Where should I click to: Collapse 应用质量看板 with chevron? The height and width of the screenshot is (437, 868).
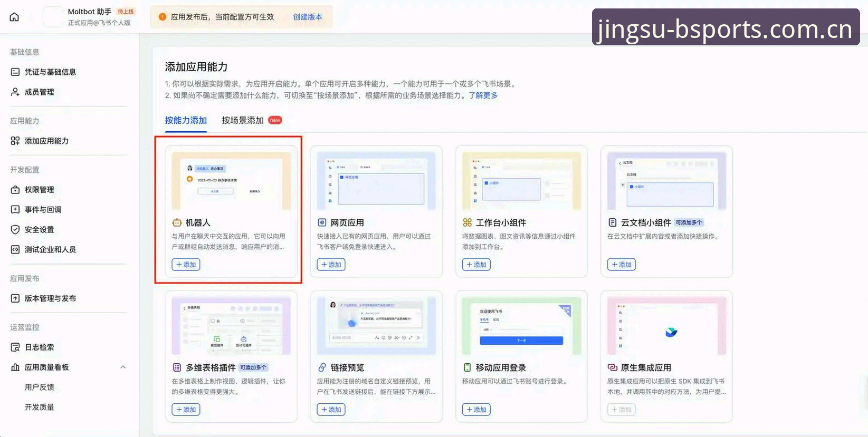pyautogui.click(x=123, y=367)
